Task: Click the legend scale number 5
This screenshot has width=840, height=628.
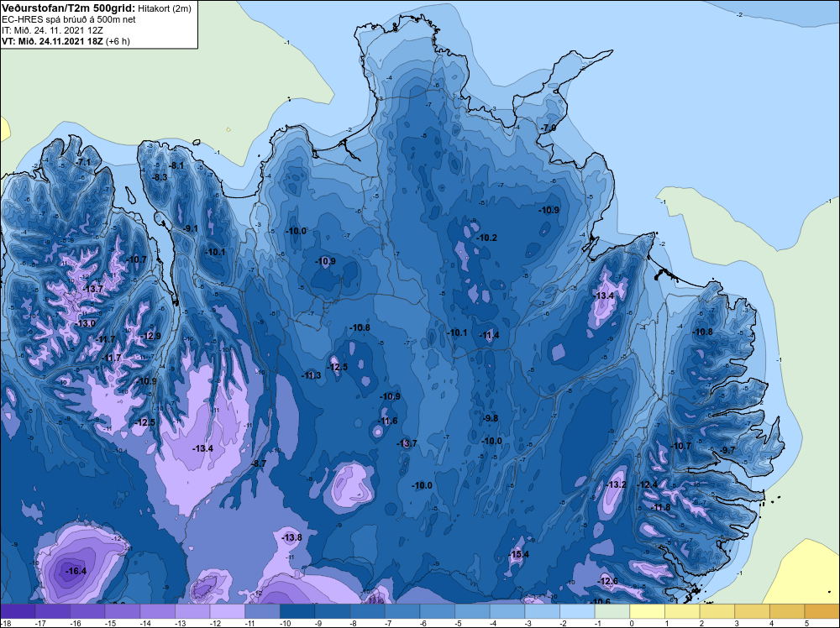Action: tap(806, 623)
